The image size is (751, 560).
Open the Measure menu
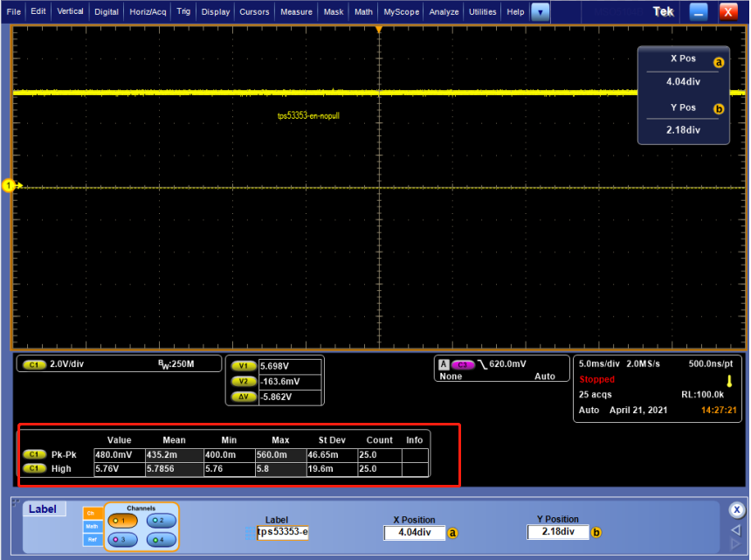297,12
